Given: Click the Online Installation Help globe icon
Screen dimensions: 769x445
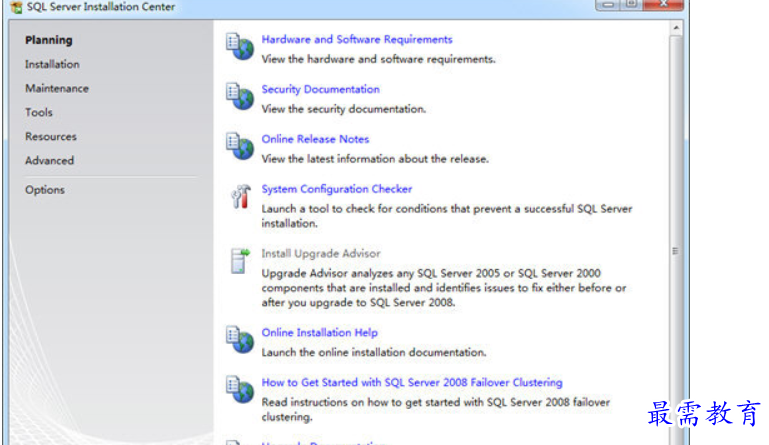Looking at the screenshot, I should pyautogui.click(x=240, y=340).
